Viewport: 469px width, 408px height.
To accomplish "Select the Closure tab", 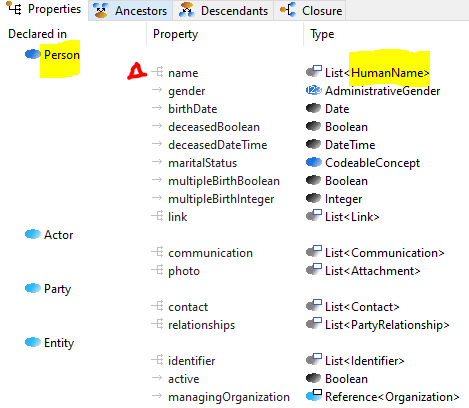I will [x=310, y=11].
